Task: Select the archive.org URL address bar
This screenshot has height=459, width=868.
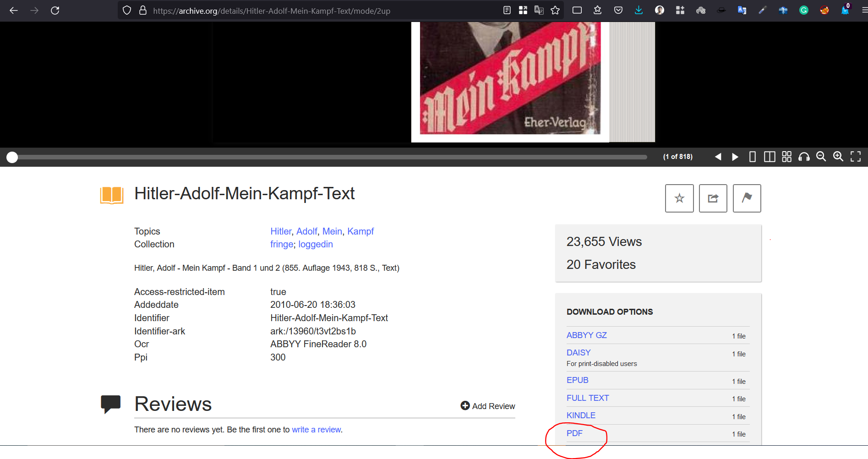Action: point(272,11)
